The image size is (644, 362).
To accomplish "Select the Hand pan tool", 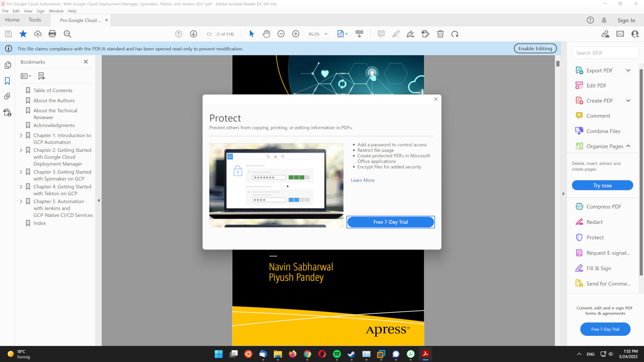I will [266, 34].
